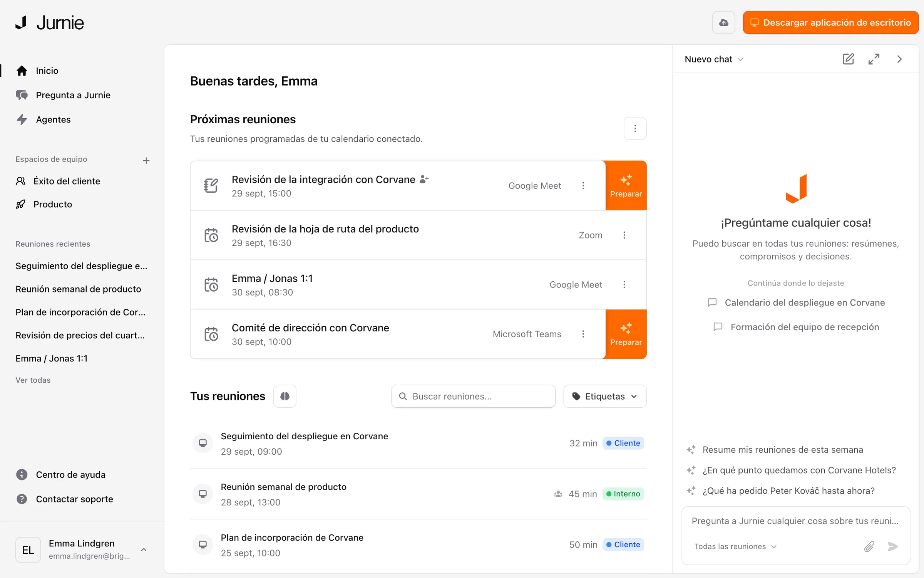
Task: Click the send message arrow icon
Action: [x=893, y=546]
